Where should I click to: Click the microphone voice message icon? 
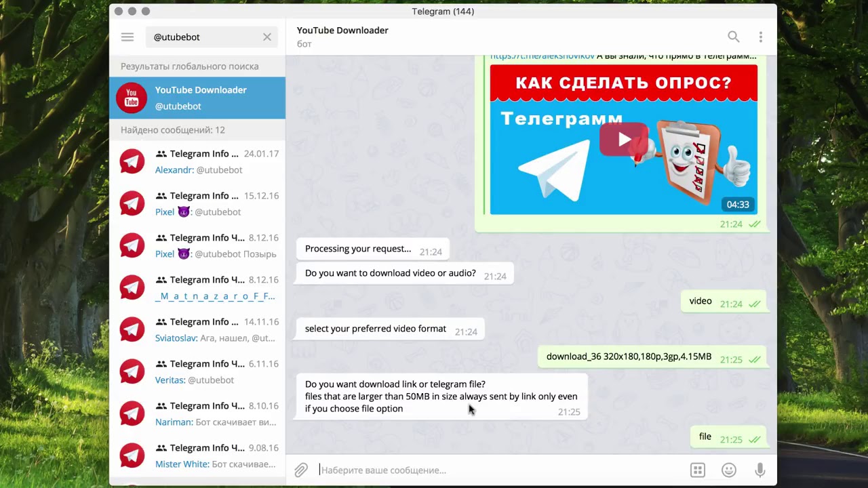tap(760, 470)
